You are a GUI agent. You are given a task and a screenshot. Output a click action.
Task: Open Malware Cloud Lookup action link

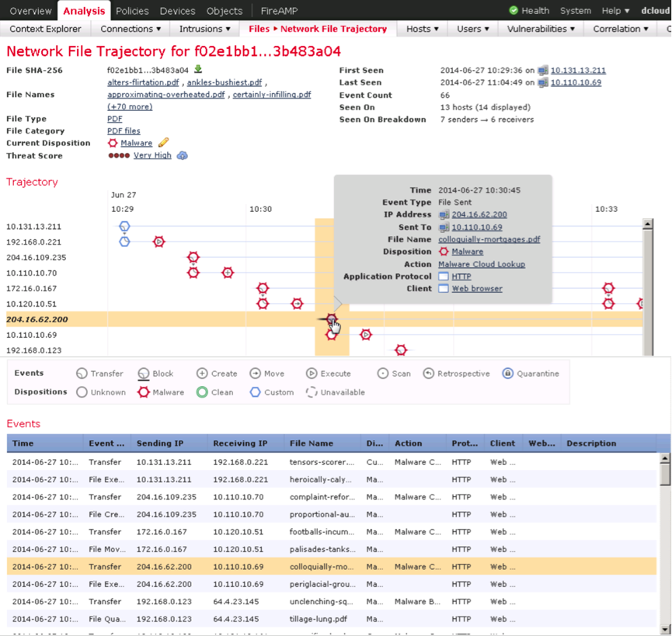482,264
